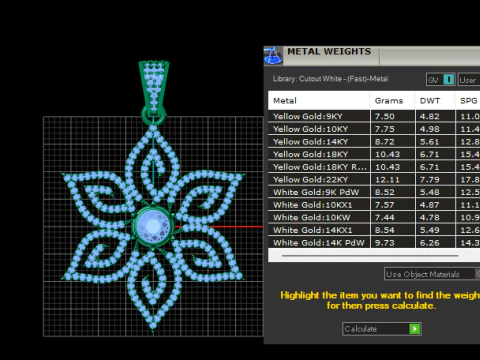Select the Yellow Gold:10KY row
Viewport: 480px width, 360px height.
coord(374,129)
